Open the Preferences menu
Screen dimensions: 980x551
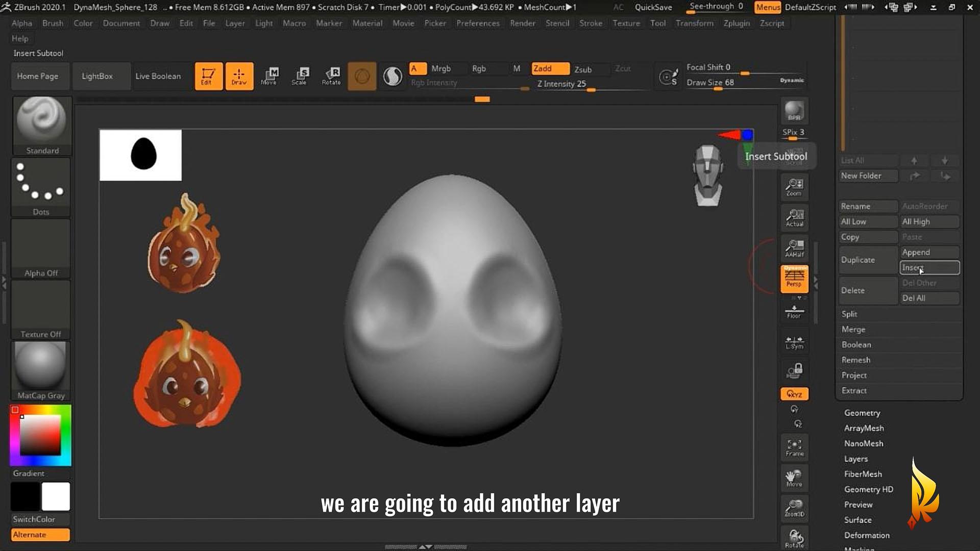[478, 23]
